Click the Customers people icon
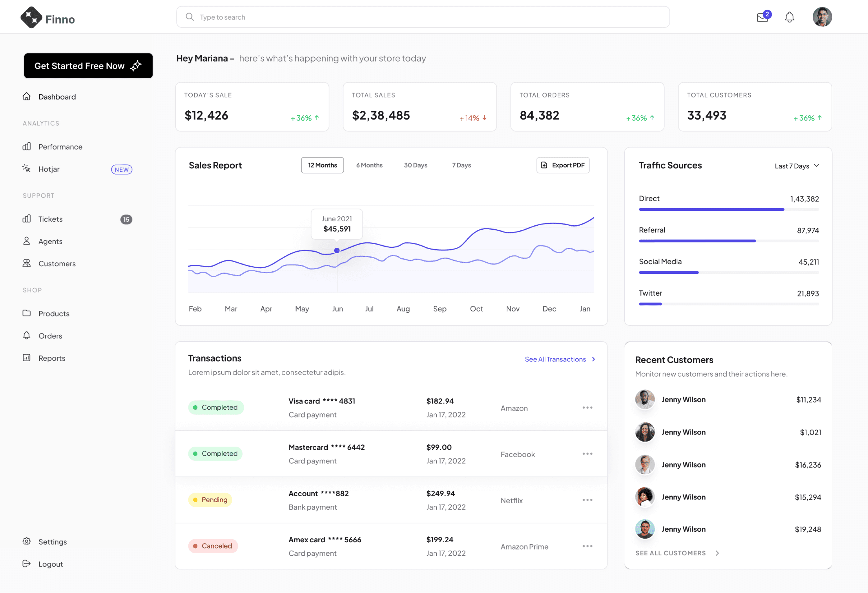The width and height of the screenshot is (868, 593). point(26,263)
